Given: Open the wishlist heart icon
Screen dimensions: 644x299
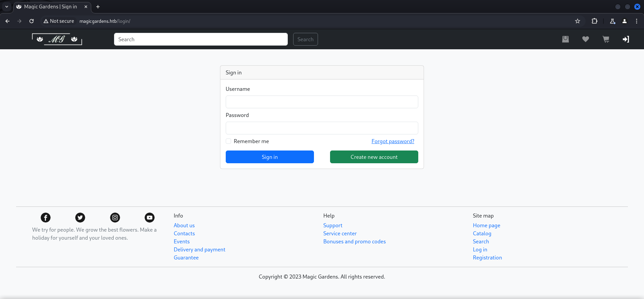Looking at the screenshot, I should (586, 39).
